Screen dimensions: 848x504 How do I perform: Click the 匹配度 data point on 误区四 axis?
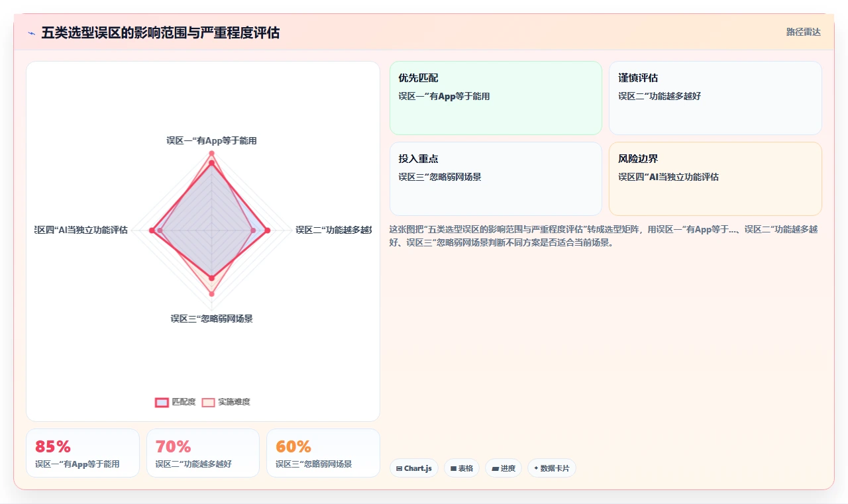(152, 230)
